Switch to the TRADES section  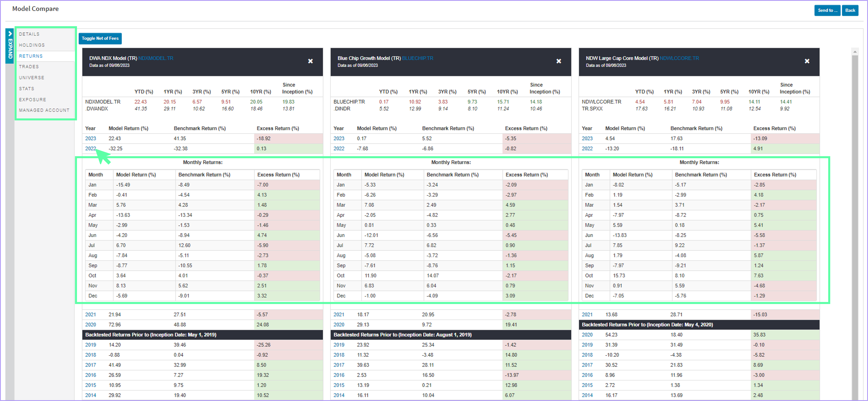tap(29, 67)
